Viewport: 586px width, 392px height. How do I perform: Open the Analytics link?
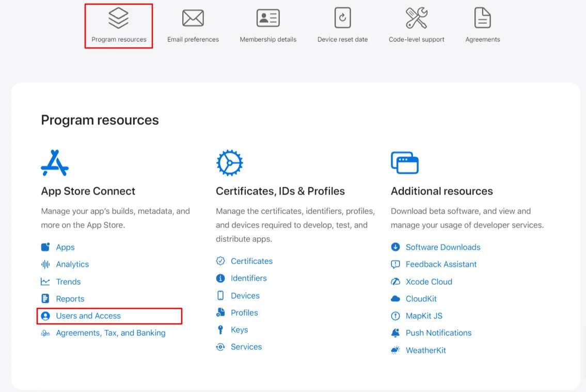click(72, 264)
